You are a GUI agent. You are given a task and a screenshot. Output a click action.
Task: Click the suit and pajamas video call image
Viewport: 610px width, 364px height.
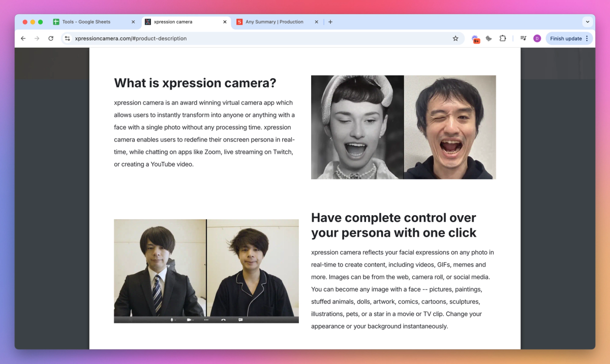point(206,271)
